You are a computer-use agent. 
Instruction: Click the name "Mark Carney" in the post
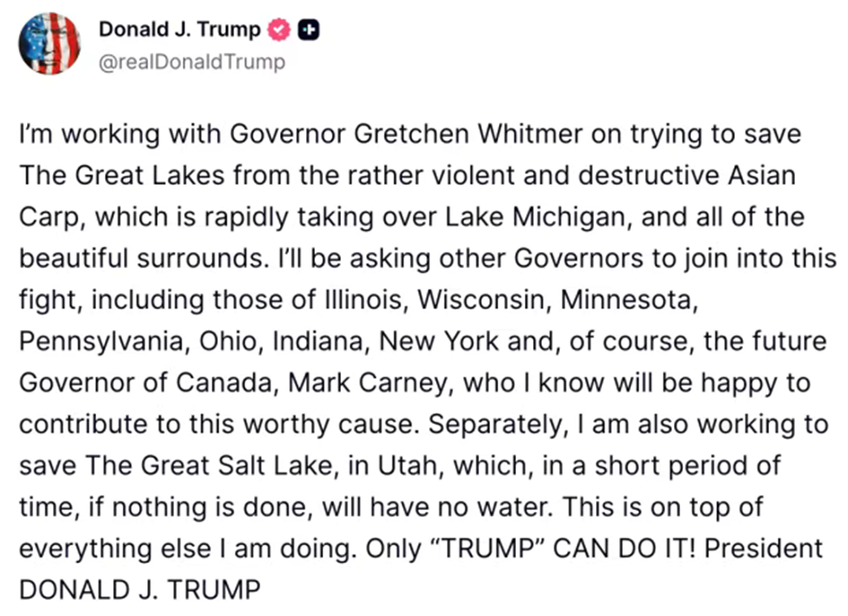point(363,383)
